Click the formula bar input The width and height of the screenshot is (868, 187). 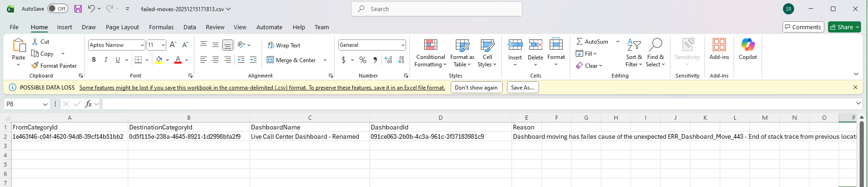pos(479,104)
